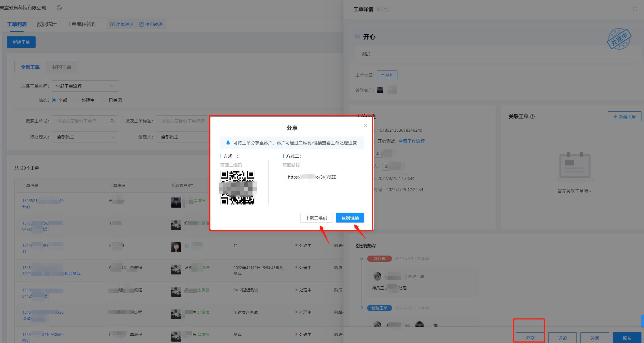The height and width of the screenshot is (343, 644).
Task: Go to next ticket in 工单详情
Action: 386,9
